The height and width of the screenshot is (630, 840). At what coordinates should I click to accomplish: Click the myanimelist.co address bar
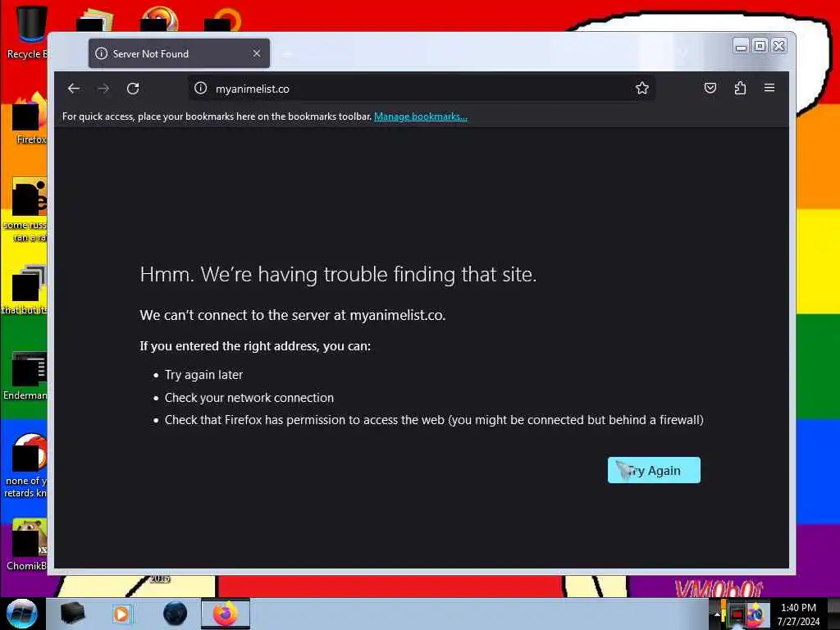click(421, 89)
